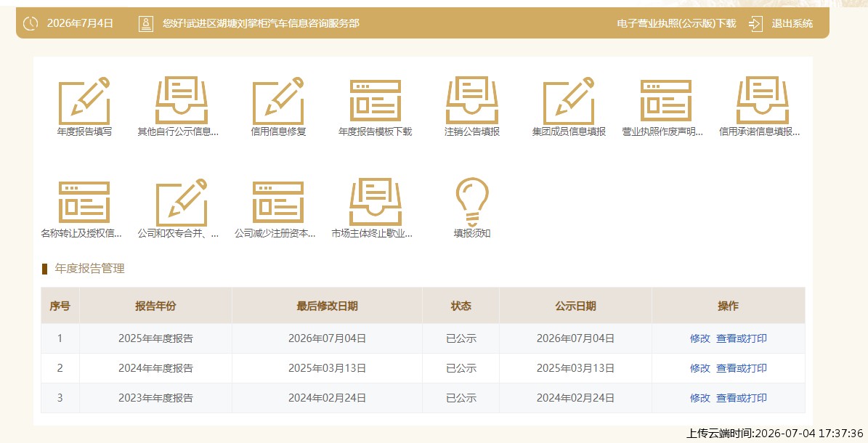Open the 填报须知 lightbulb icon
Image resolution: width=868 pixels, height=443 pixels.
[x=472, y=202]
